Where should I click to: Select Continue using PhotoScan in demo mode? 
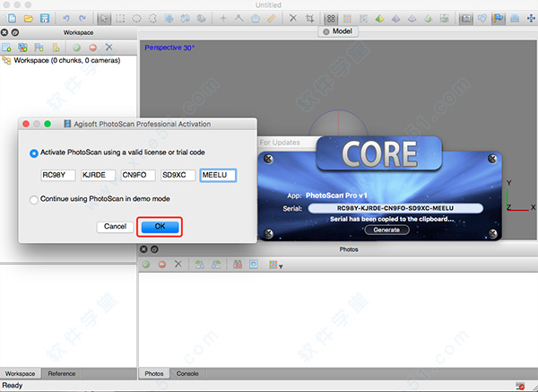pos(34,200)
